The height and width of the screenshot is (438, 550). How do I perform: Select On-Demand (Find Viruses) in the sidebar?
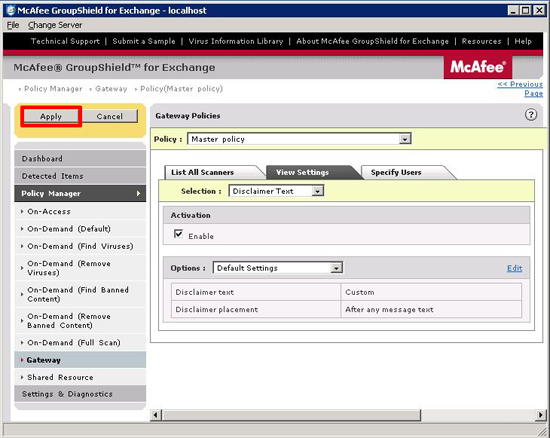(80, 246)
